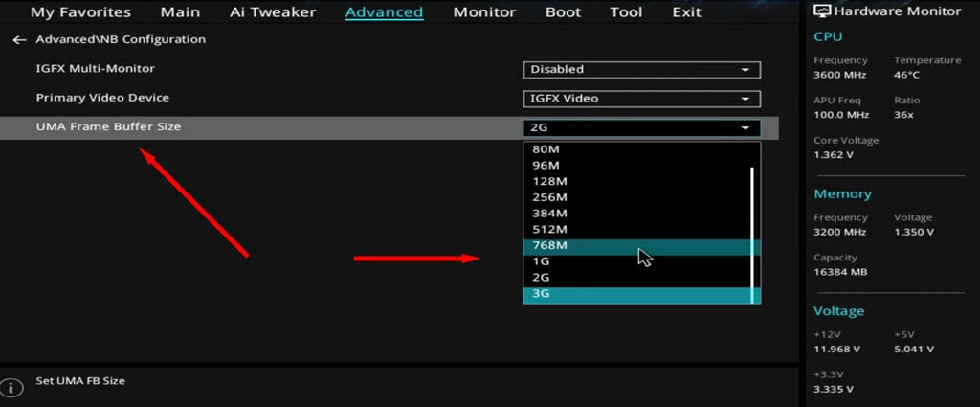Open the Main tab
This screenshot has width=980, height=407.
point(181,12)
